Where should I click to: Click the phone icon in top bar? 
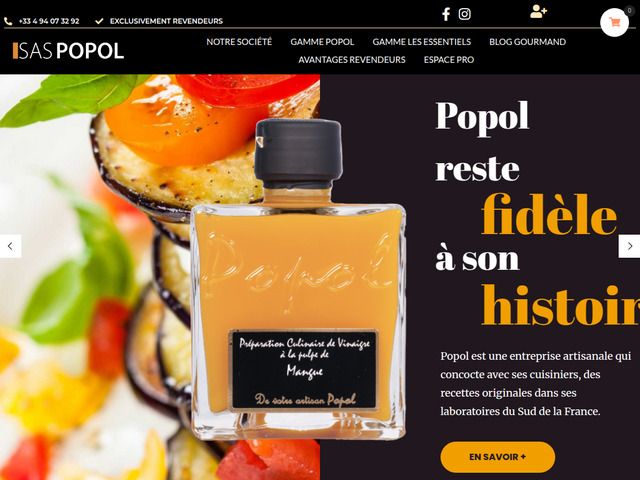(8, 21)
